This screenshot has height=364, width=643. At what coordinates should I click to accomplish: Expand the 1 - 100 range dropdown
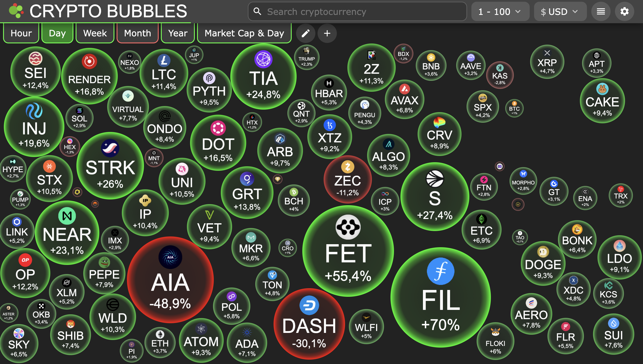(500, 12)
